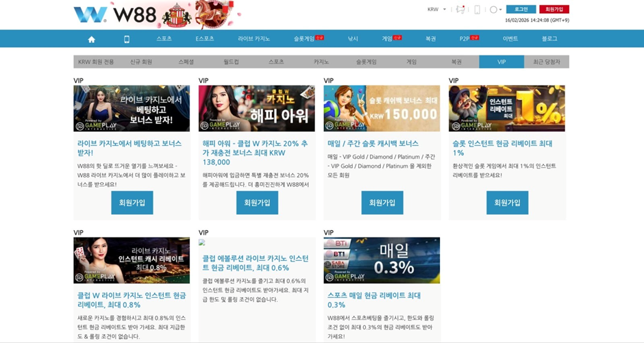Click the football club crest beside logo
Viewport: 644px width, 343px height.
point(177,16)
